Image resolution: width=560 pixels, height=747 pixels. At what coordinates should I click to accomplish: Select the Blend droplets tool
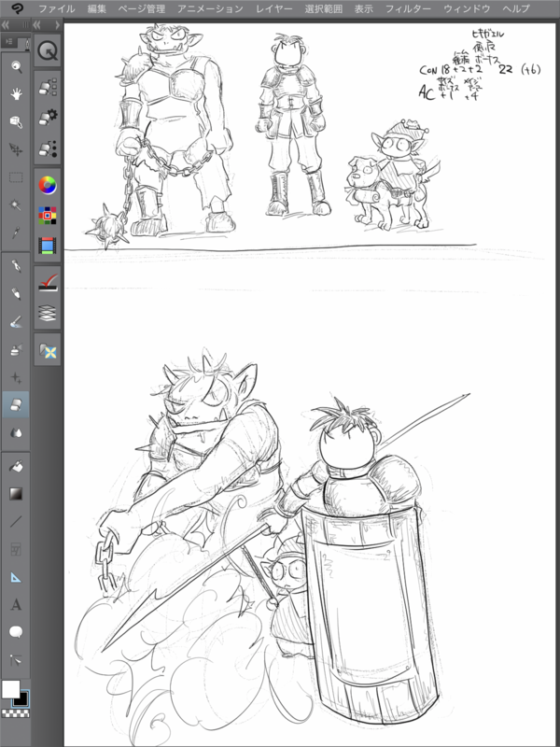point(16,432)
